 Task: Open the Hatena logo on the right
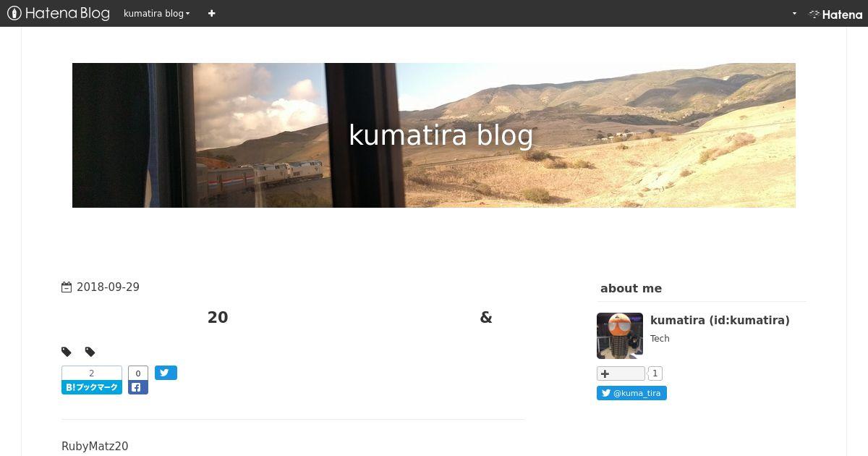point(835,14)
